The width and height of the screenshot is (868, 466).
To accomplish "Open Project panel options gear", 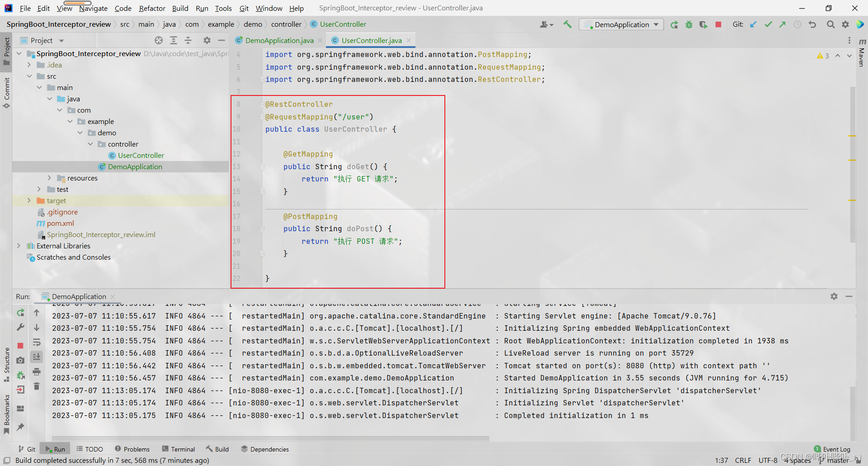I will (x=207, y=40).
